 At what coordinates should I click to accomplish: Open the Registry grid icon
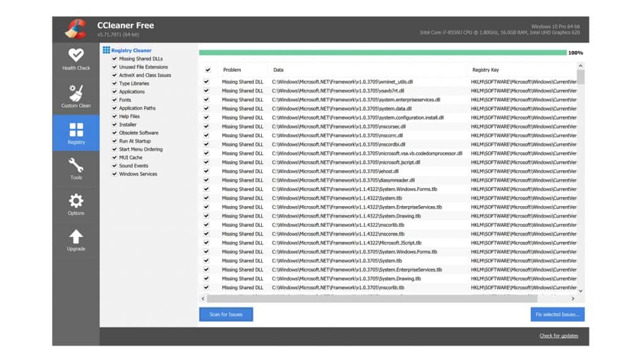tap(75, 130)
